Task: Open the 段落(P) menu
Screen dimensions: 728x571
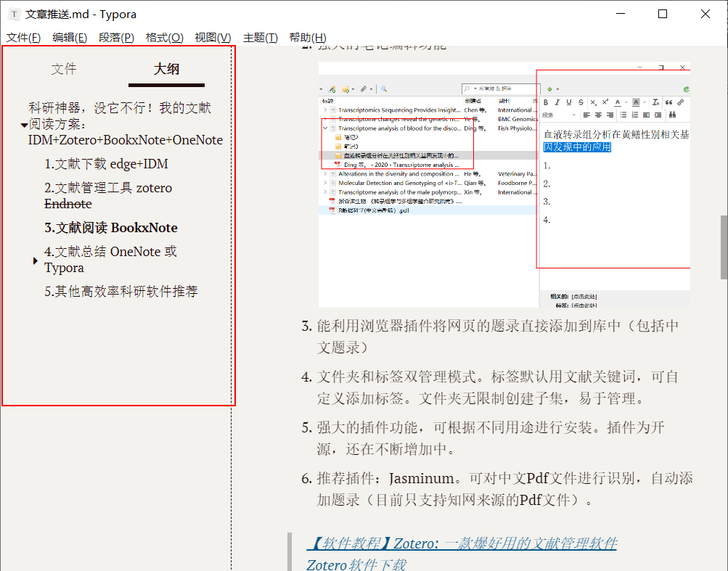Action: click(x=117, y=37)
